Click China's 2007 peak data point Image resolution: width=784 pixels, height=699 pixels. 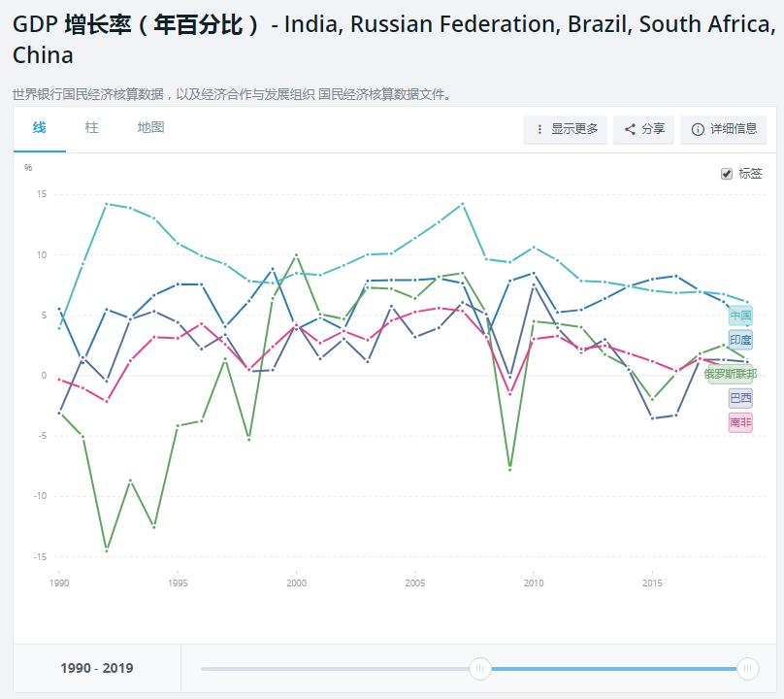click(462, 204)
